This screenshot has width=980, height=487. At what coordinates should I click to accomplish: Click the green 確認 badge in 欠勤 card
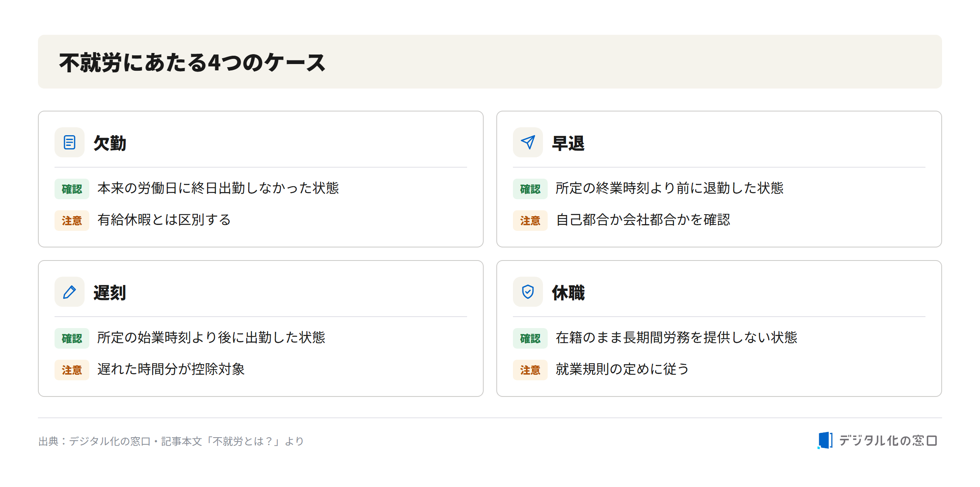pos(72,189)
